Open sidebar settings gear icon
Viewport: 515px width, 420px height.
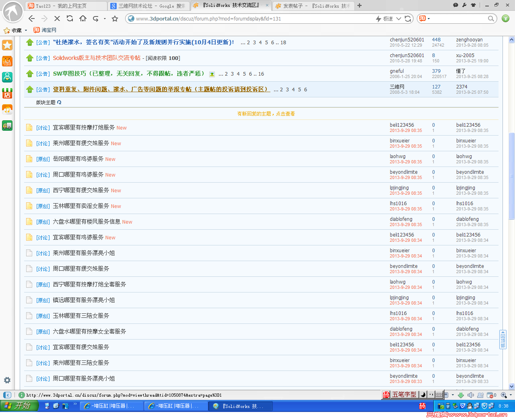click(7, 380)
